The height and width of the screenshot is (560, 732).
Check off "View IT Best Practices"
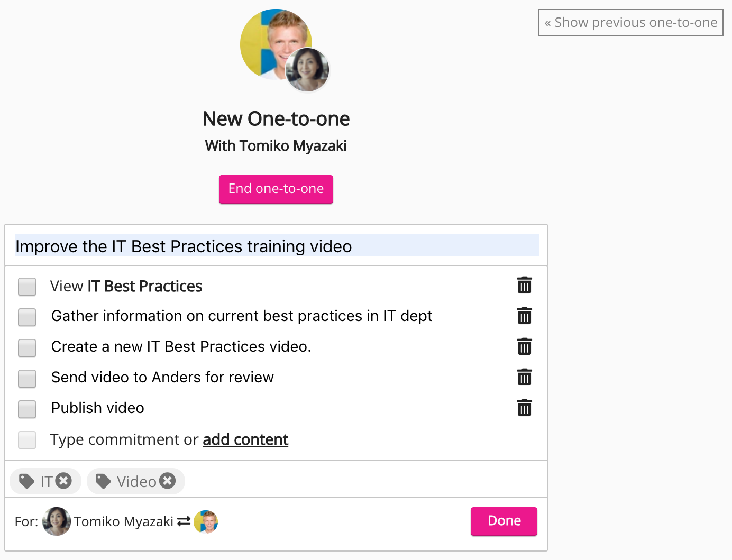(x=27, y=287)
